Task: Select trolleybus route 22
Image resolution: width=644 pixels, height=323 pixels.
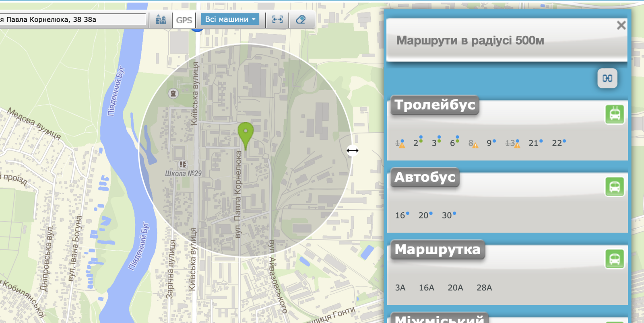Action: pos(557,143)
